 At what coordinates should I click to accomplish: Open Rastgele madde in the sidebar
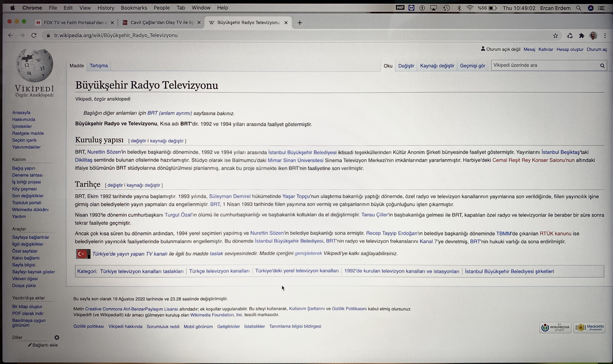click(28, 133)
